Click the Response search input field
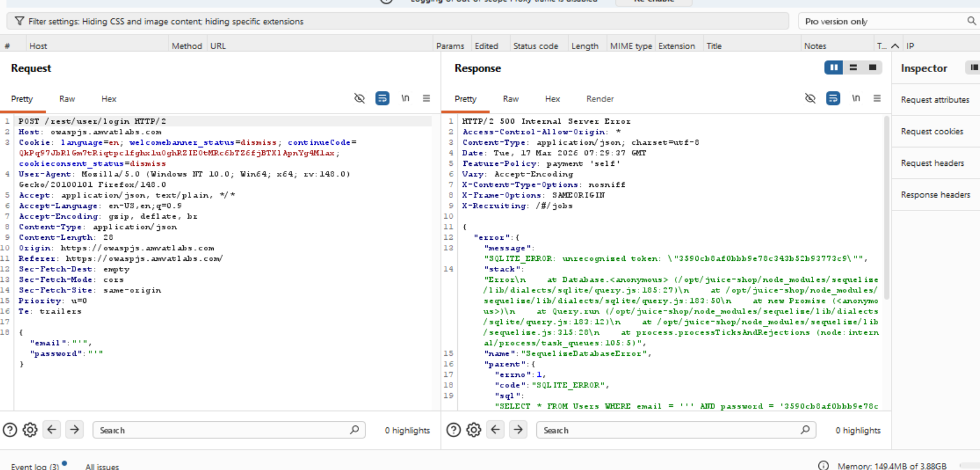 pyautogui.click(x=667, y=430)
